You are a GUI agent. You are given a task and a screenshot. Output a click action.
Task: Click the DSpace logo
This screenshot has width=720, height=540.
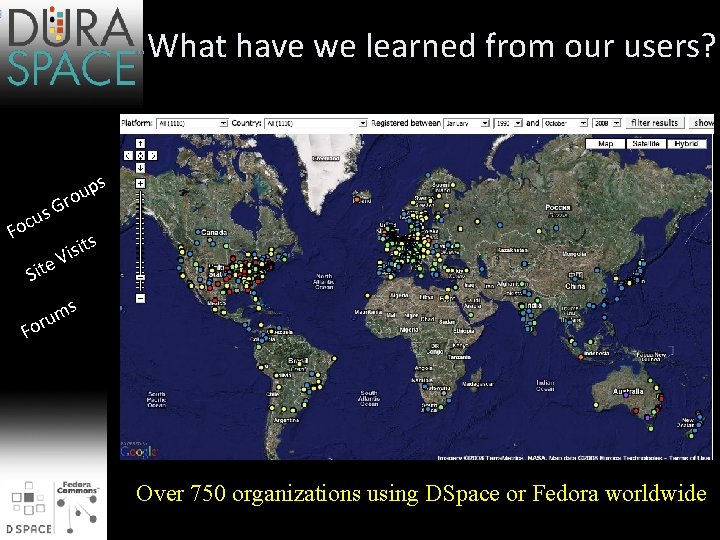28,508
